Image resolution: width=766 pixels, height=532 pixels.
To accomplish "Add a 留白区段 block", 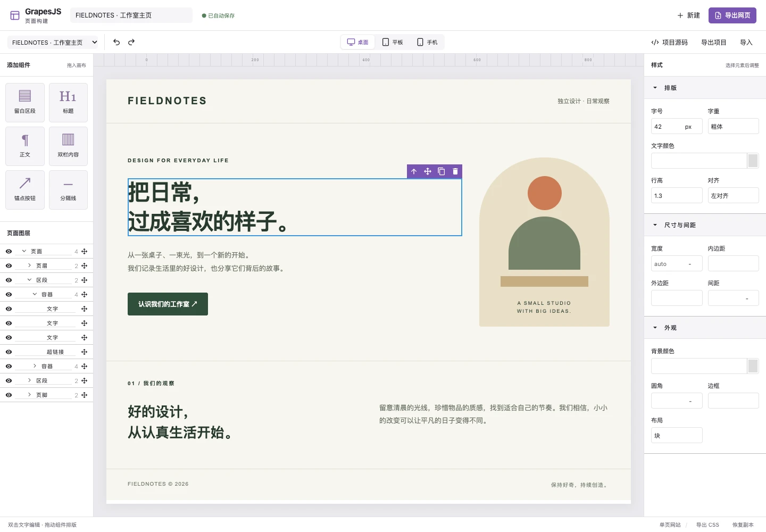I will 25,103.
